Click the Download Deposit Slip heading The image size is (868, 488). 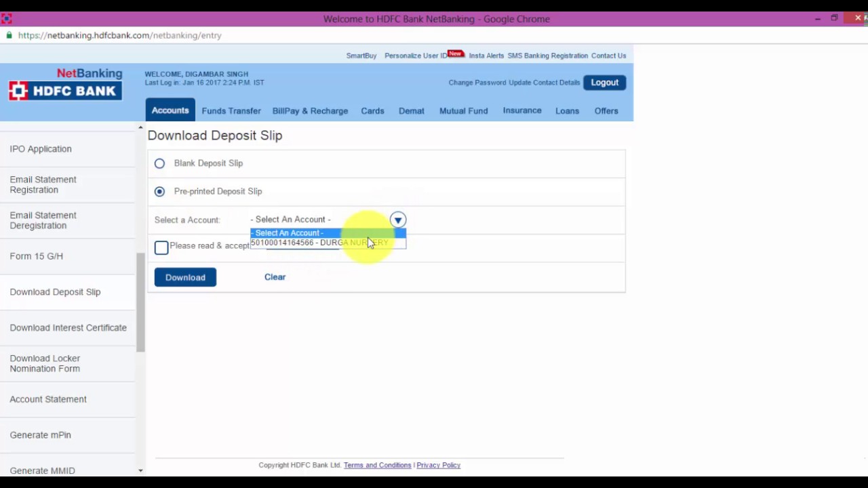(x=215, y=136)
